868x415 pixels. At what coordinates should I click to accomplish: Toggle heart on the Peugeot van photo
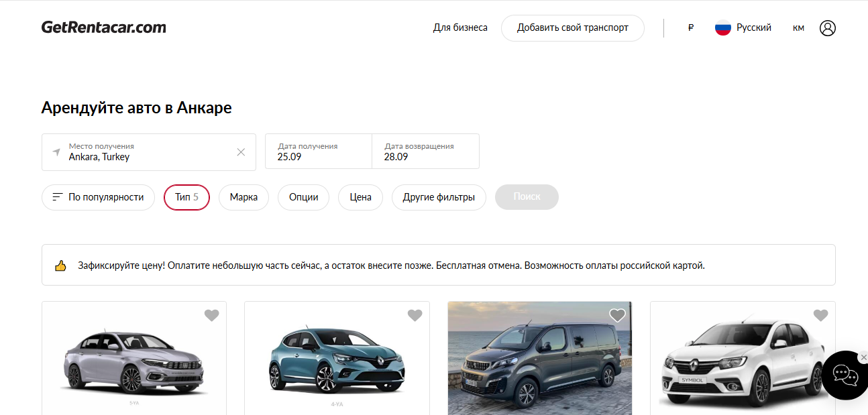point(617,315)
